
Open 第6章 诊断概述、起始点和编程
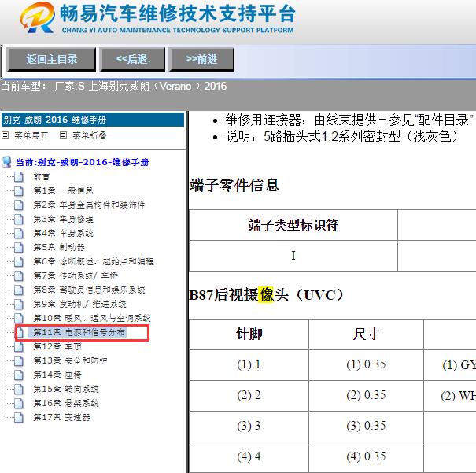tap(94, 262)
